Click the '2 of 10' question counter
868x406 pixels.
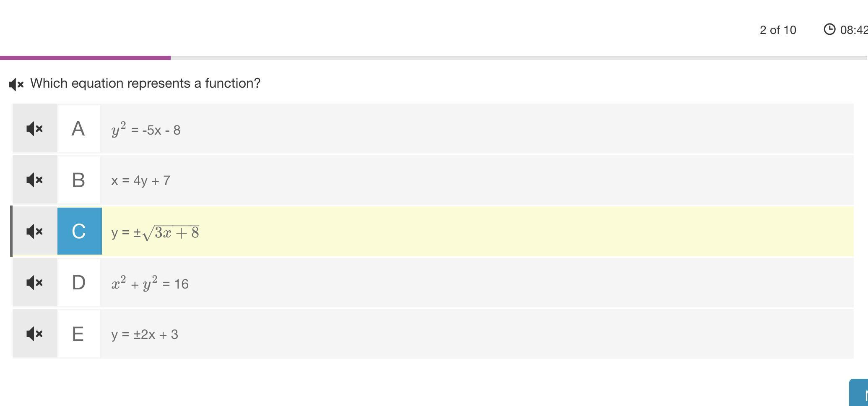[777, 30]
